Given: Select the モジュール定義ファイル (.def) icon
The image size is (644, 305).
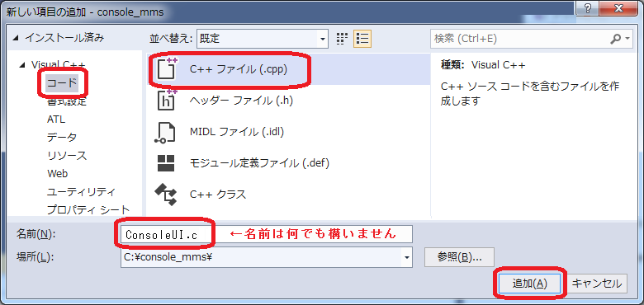Looking at the screenshot, I should [x=166, y=162].
